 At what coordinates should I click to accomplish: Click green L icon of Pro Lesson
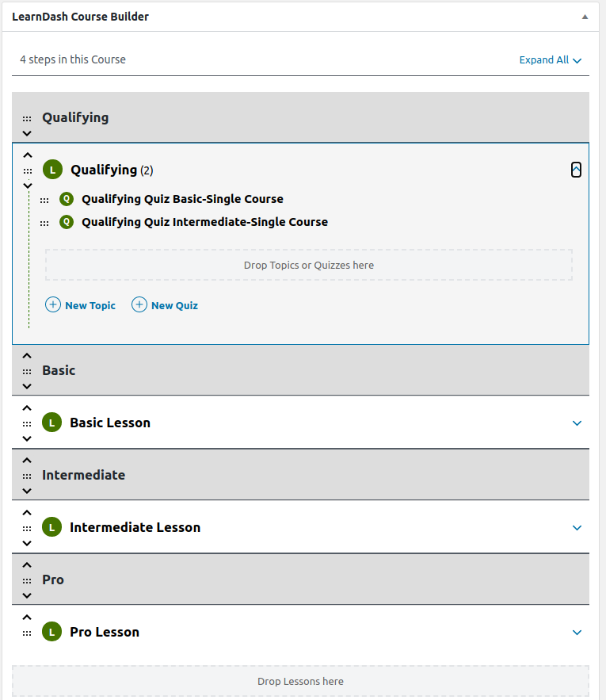tap(51, 632)
